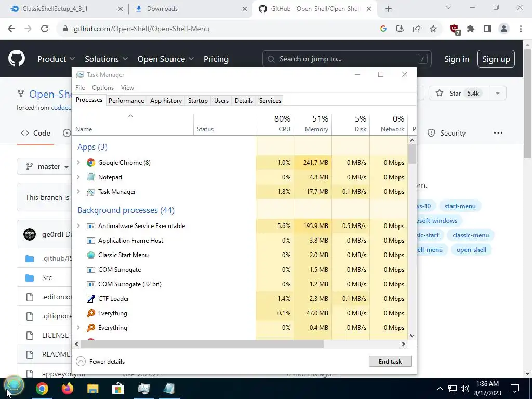Screen dimensions: 532x399
Task: Open the master branch dropdown
Action: click(47, 167)
